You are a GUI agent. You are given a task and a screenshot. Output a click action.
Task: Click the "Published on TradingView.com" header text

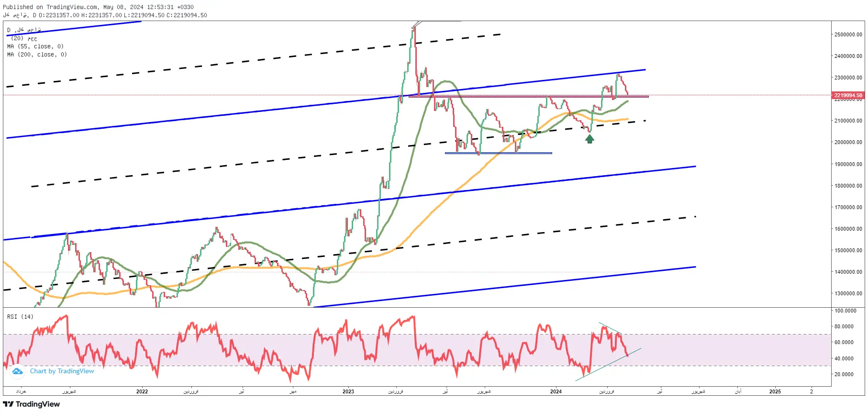pyautogui.click(x=51, y=7)
